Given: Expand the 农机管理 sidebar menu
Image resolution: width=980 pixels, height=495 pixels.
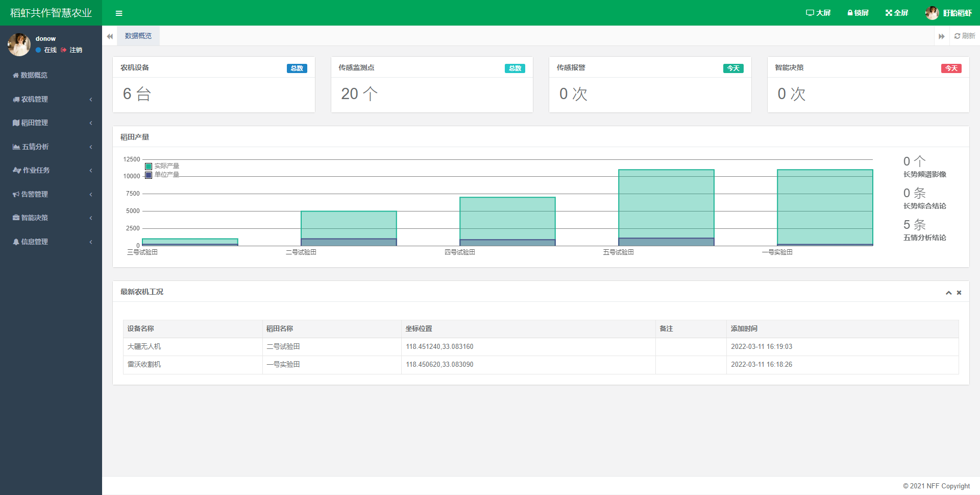Looking at the screenshot, I should pyautogui.click(x=51, y=99).
